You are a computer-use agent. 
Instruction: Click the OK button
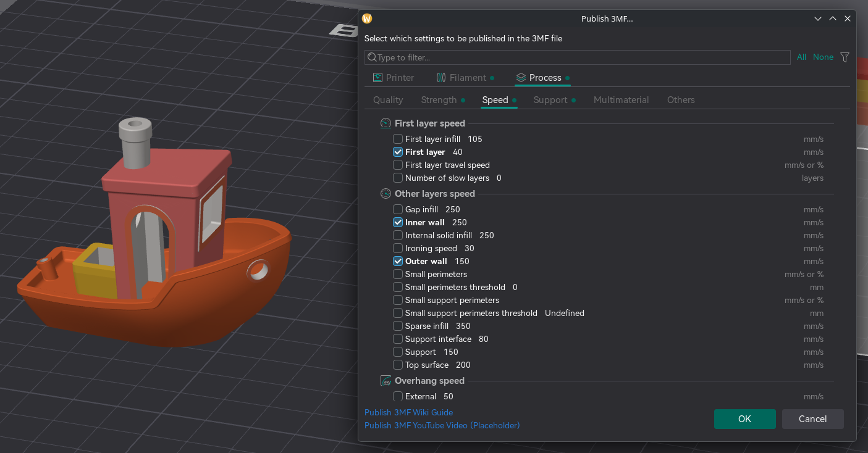744,419
